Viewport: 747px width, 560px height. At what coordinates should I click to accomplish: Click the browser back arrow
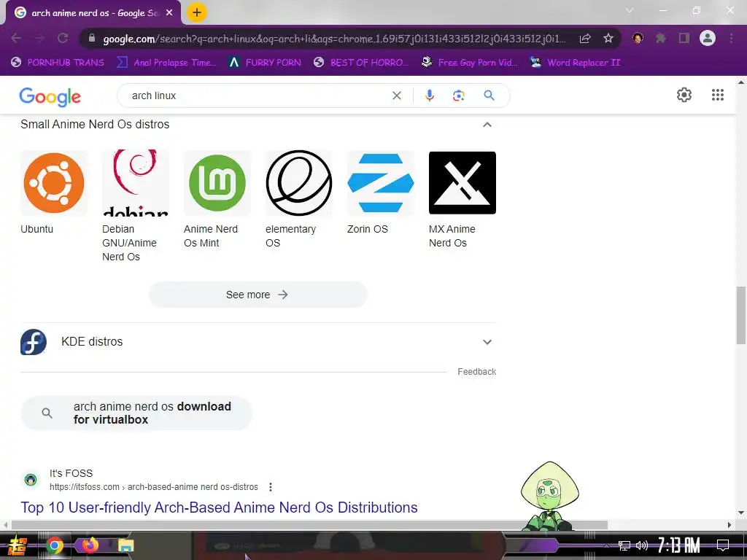tap(16, 38)
